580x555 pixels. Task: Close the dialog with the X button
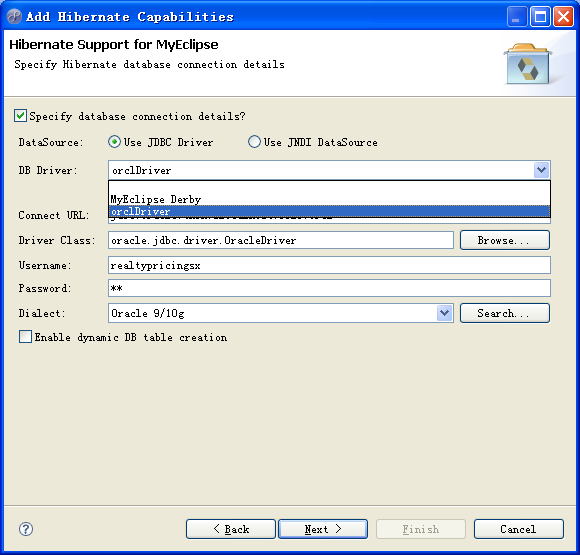563,17
